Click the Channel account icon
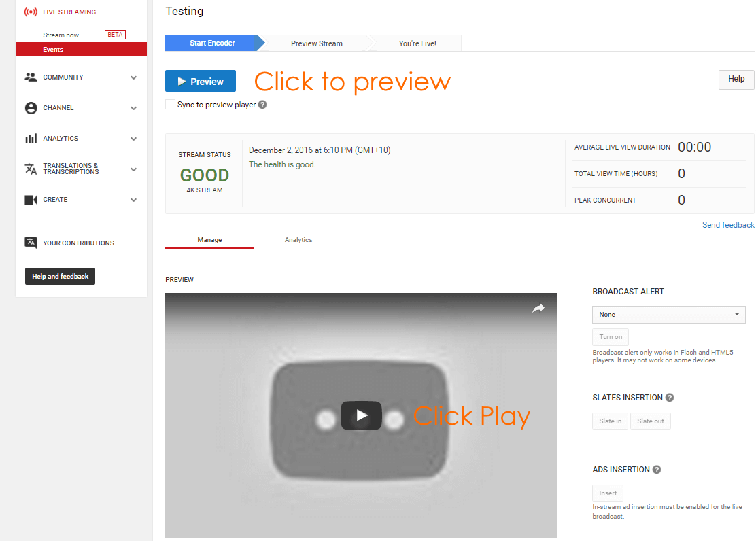Image resolution: width=756 pixels, height=541 pixels. [31, 108]
